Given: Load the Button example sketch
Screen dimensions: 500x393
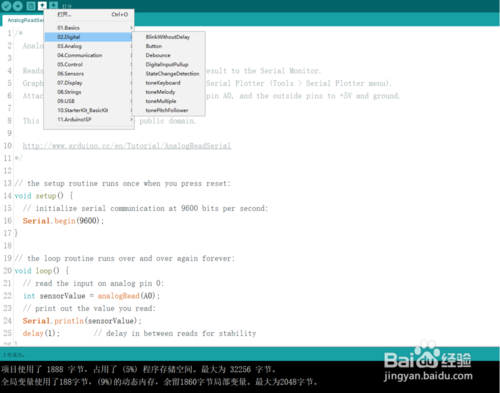Looking at the screenshot, I should tap(169, 46).
